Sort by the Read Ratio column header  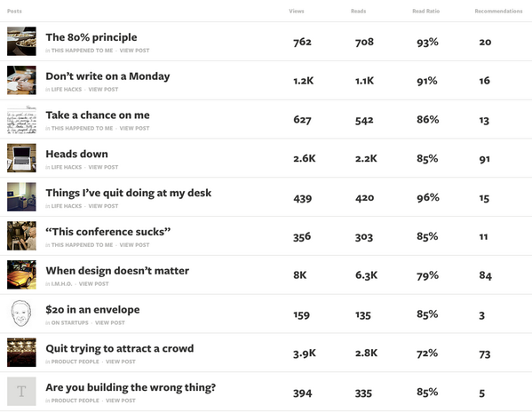click(x=425, y=12)
